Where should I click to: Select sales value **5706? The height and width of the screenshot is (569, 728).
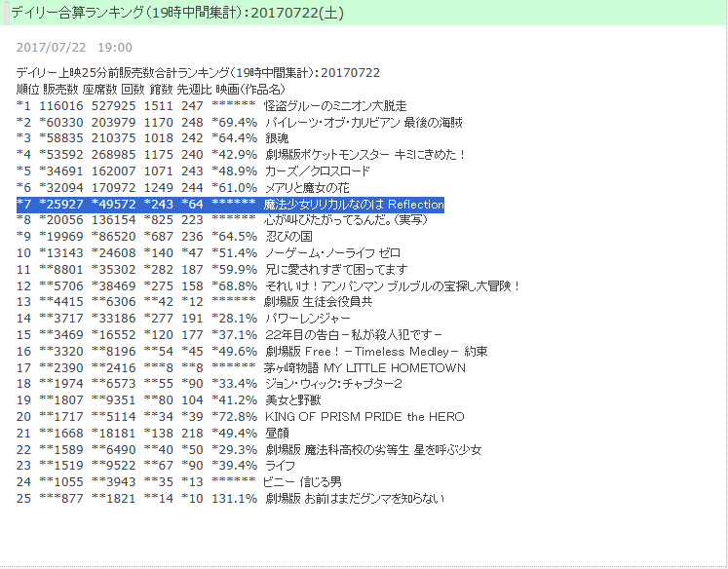[61, 285]
